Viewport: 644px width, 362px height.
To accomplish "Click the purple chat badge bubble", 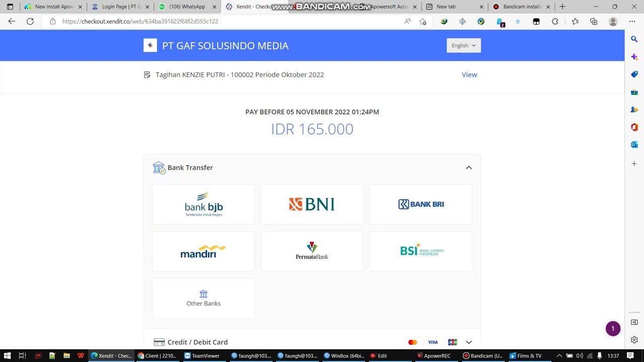I will 613,329.
